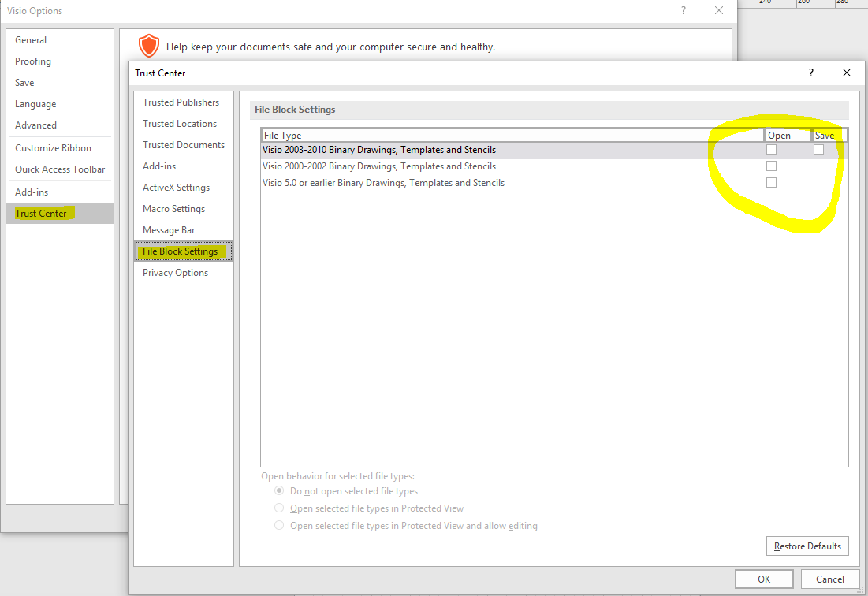Select Visio 2000-2002 Binary Drawings row

coord(554,166)
